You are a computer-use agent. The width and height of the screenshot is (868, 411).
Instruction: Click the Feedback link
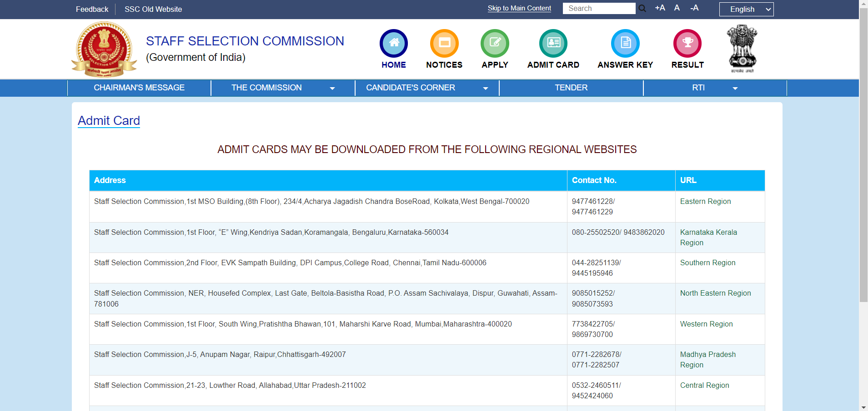click(92, 9)
